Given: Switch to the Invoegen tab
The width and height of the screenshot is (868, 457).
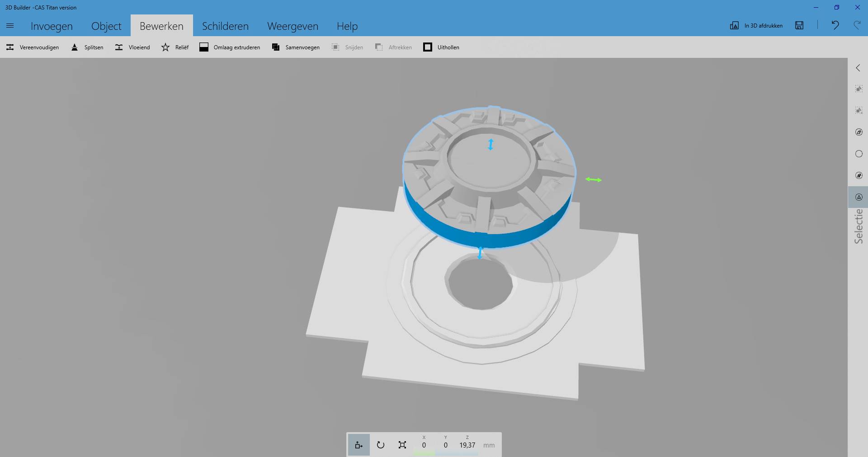Looking at the screenshot, I should 52,26.
